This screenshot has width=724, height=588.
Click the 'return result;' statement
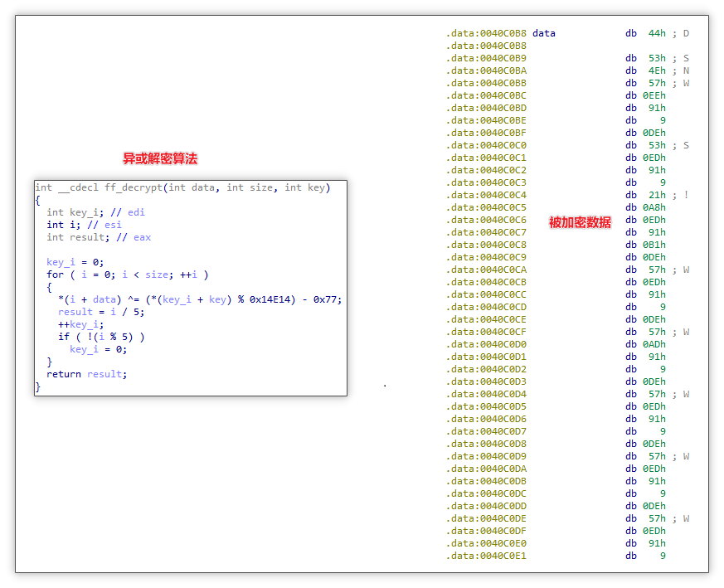[86, 374]
